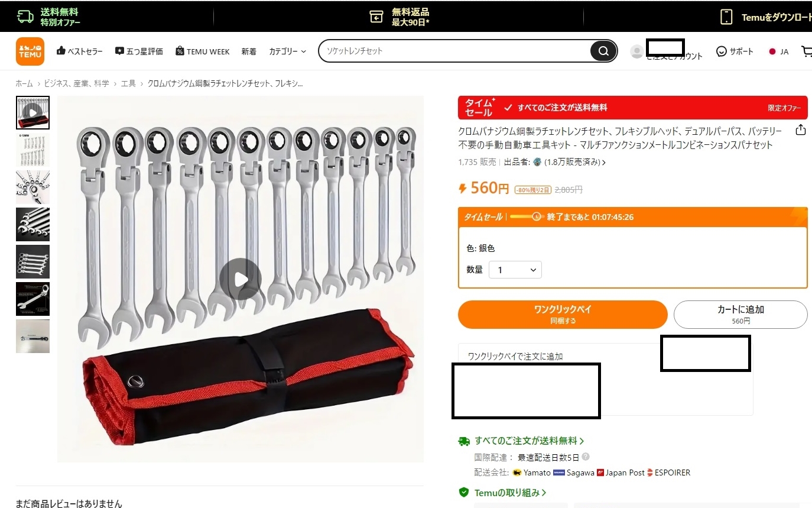The width and height of the screenshot is (812, 508).
Task: Click the share icon beside product title
Action: [801, 130]
